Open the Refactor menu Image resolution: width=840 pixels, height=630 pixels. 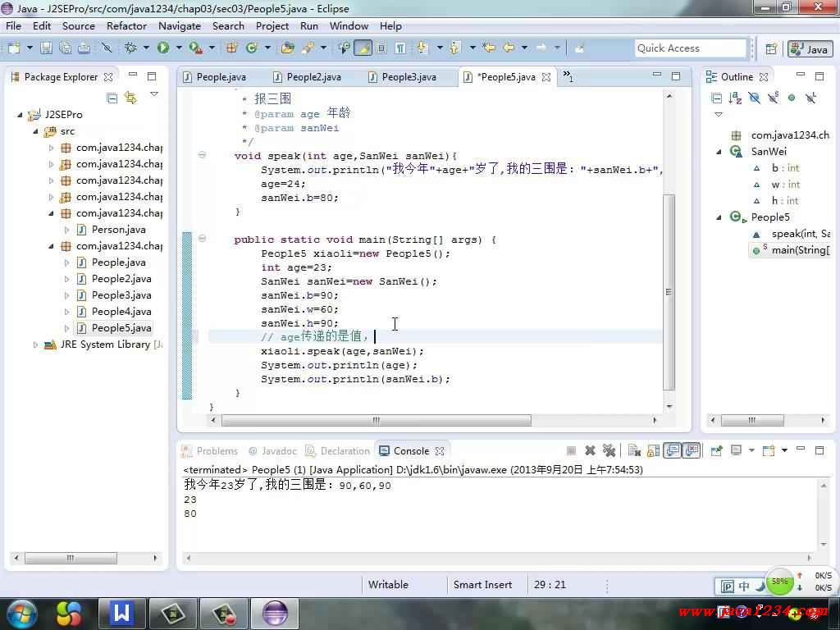[x=126, y=25]
